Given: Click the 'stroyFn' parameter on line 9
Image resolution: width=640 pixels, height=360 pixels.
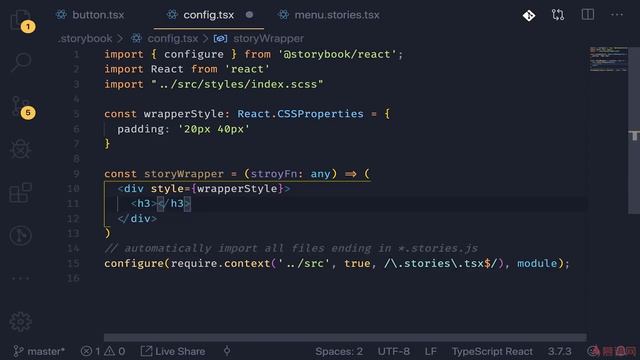Looking at the screenshot, I should click(273, 174).
